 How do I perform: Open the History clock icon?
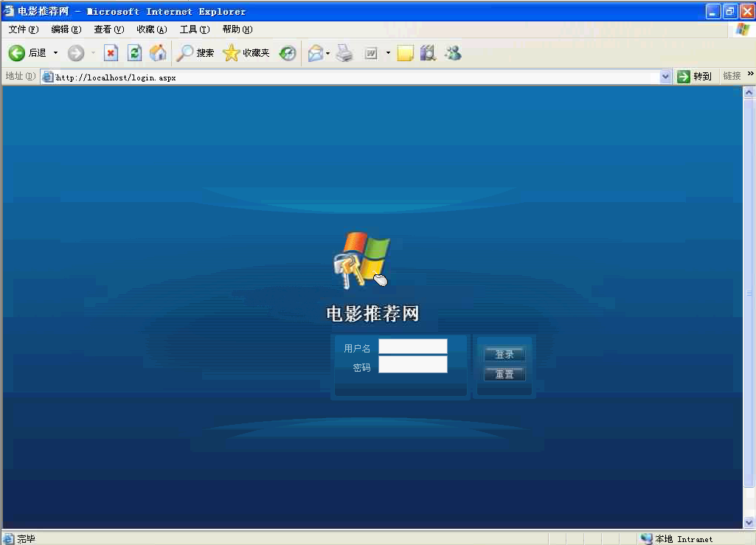point(288,53)
